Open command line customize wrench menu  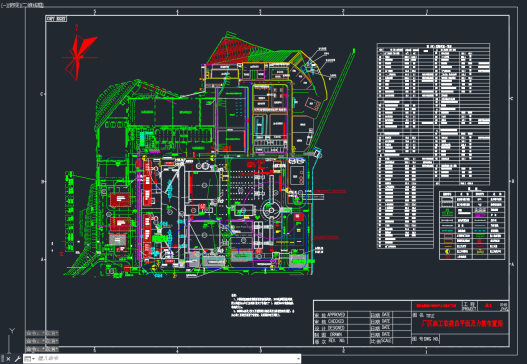(17, 359)
